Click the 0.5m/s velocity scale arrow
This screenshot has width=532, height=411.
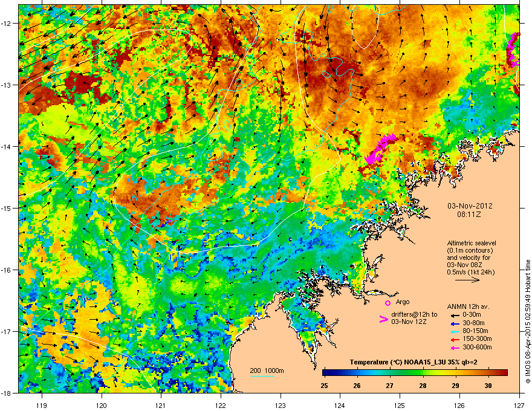point(467,280)
